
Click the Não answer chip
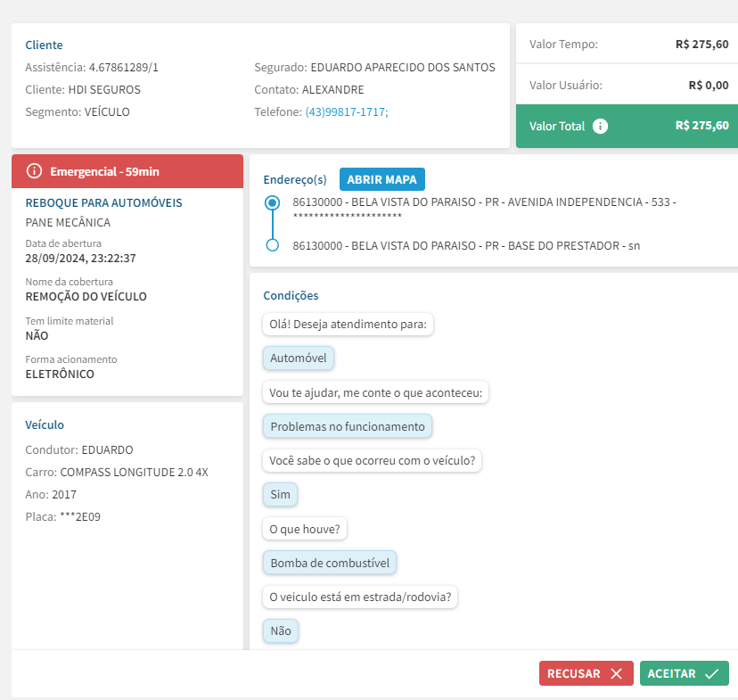[281, 630]
